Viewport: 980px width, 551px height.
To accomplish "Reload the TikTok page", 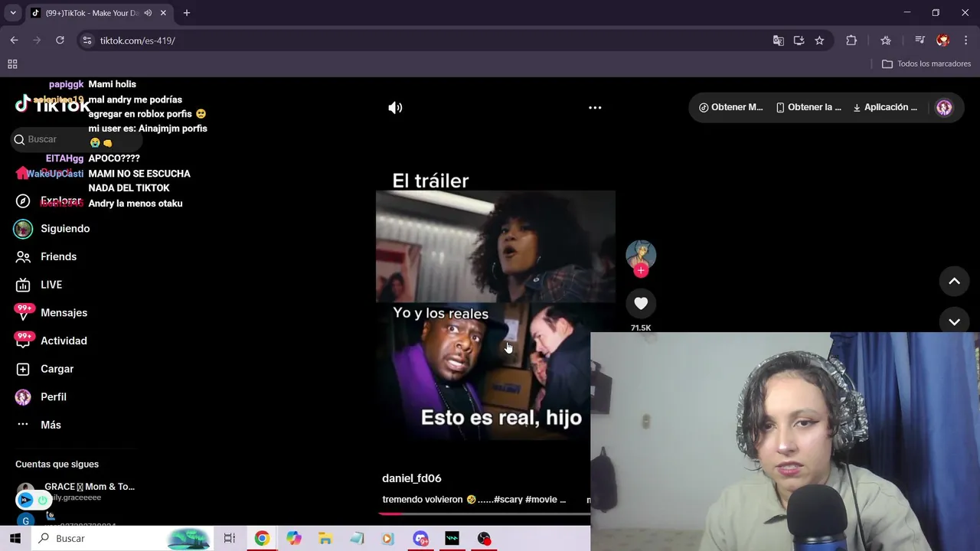I will coord(60,41).
